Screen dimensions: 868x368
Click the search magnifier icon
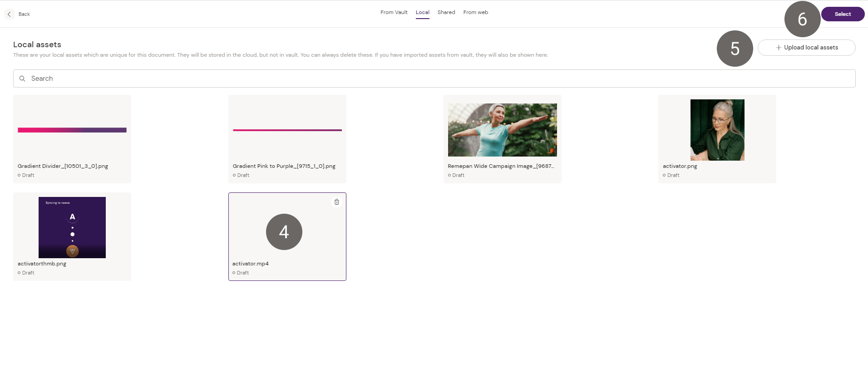(x=22, y=79)
